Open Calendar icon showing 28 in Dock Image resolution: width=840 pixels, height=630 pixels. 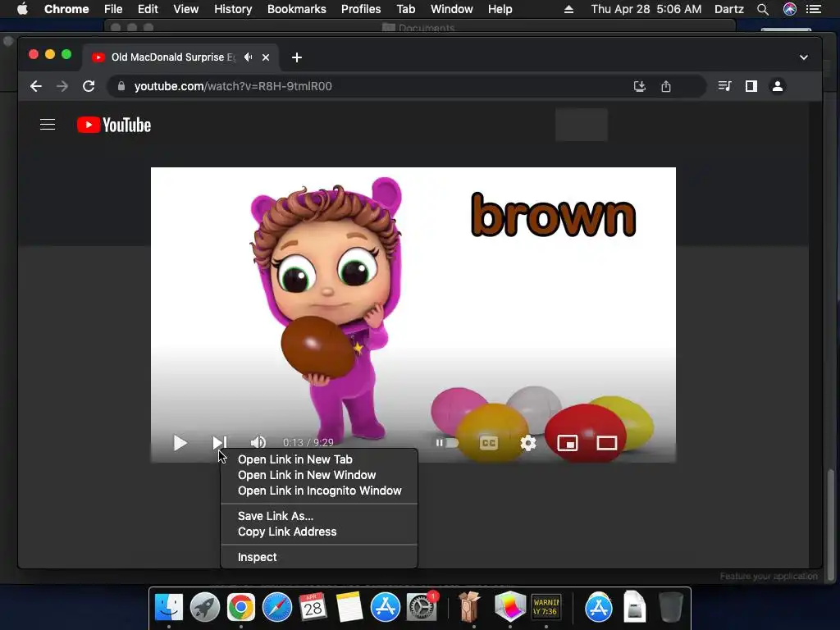click(x=313, y=608)
